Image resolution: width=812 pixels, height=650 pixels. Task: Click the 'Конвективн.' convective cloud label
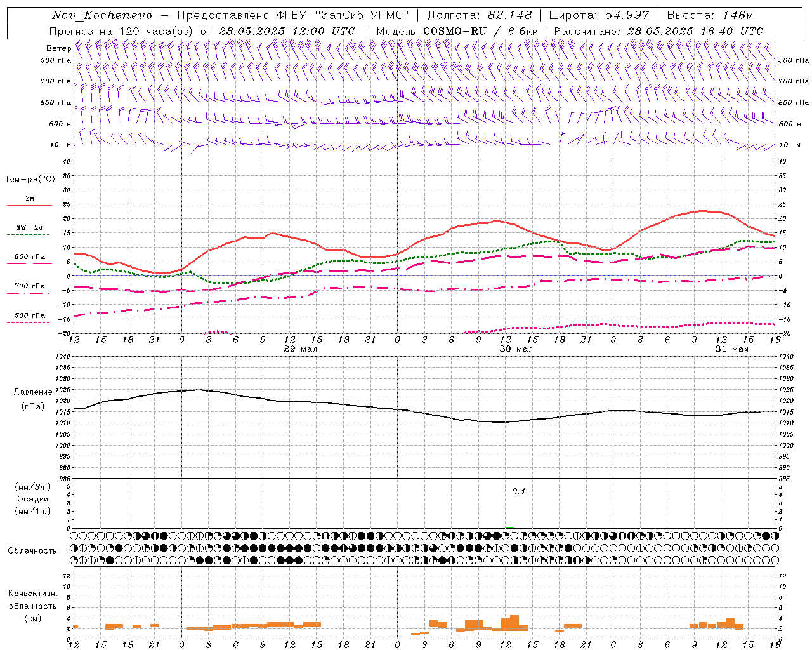pos(32,594)
